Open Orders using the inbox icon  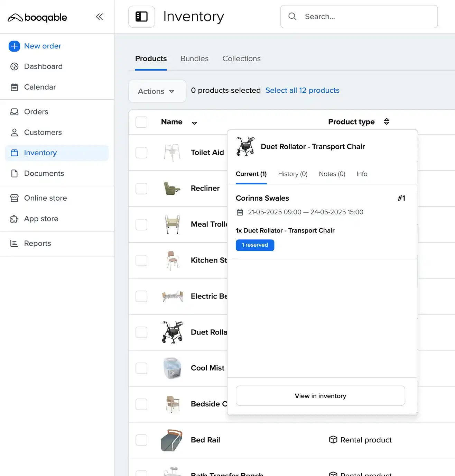[x=14, y=112]
